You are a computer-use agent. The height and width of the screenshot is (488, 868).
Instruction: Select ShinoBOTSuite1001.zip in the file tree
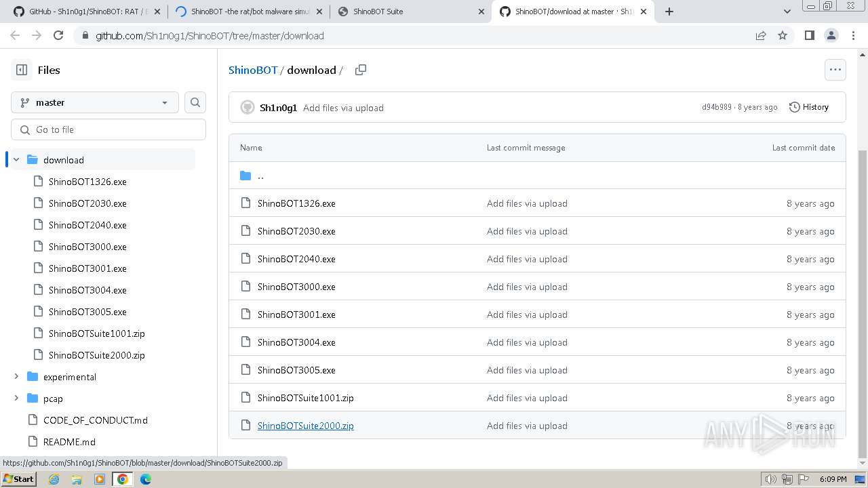coord(97,333)
